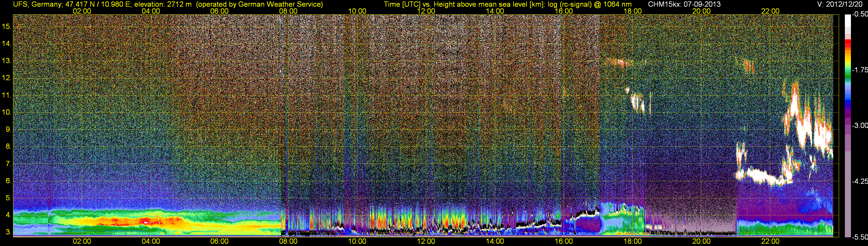Screen dimensions: 868x246
Task: Click the '12:00' label on the lower time axis
Action: tap(426, 241)
